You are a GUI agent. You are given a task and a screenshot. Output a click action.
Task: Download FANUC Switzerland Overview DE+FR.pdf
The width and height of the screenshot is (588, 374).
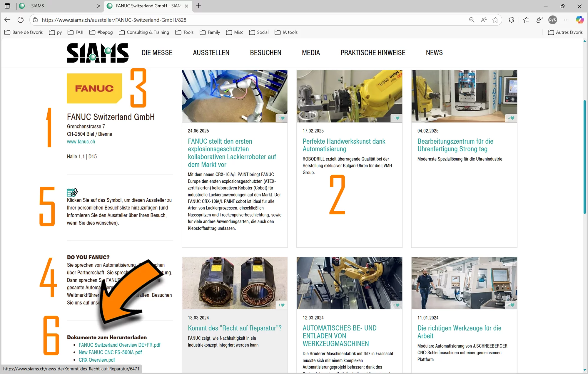(x=119, y=345)
